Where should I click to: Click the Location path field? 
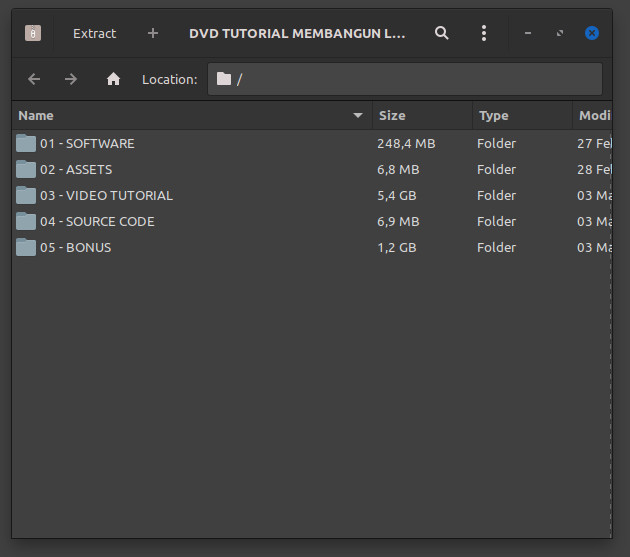click(405, 79)
